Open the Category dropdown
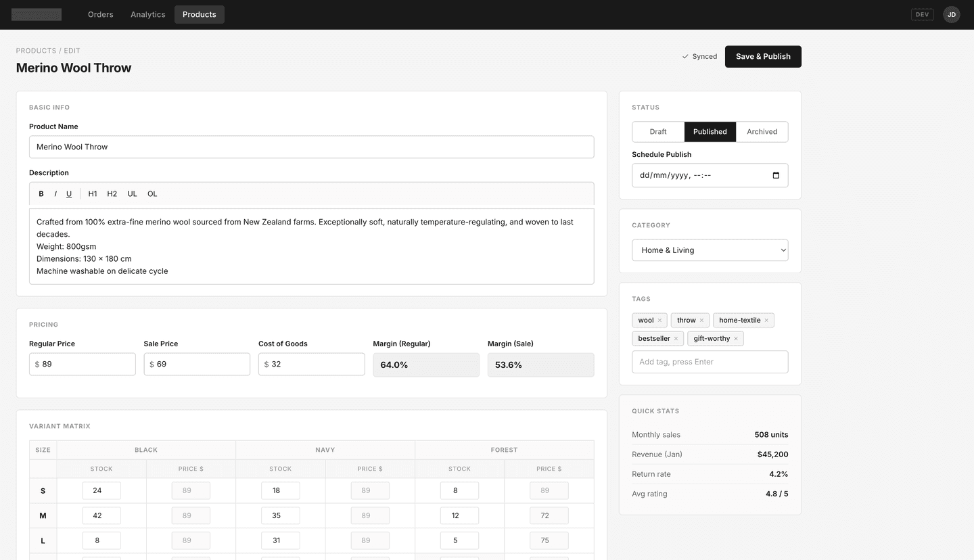 tap(710, 250)
